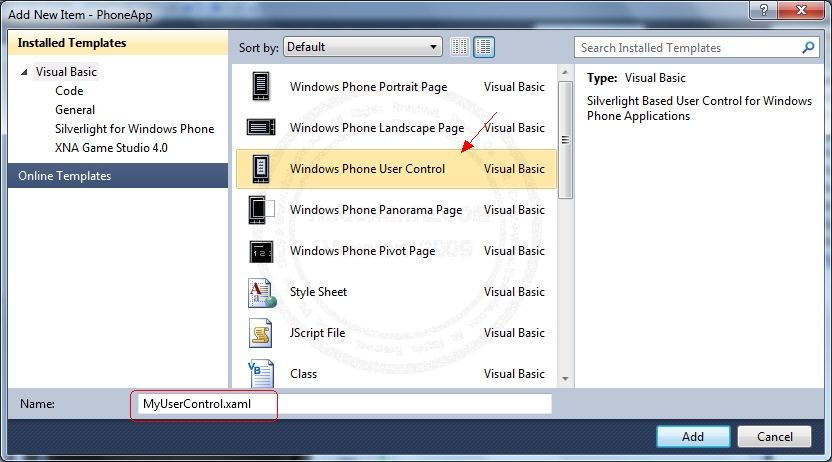Open the help question mark button

(764, 10)
